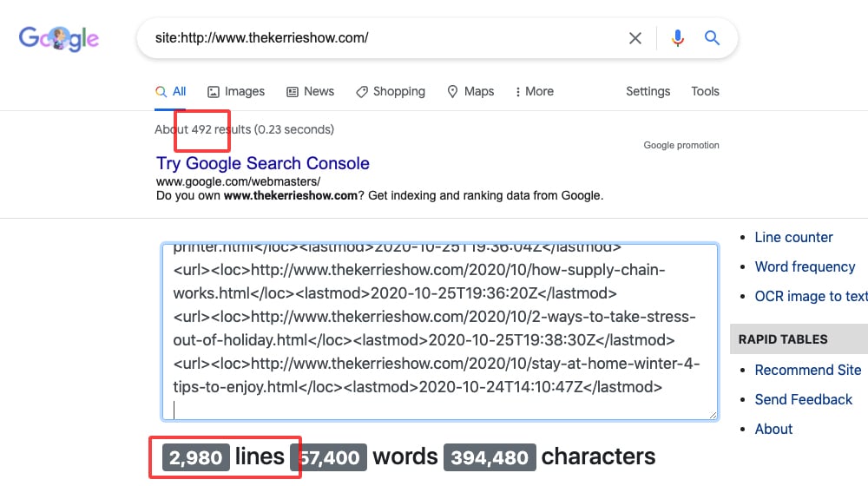Image resolution: width=868 pixels, height=486 pixels.
Task: Click the 2,980 lines count badge
Action: [x=195, y=457]
